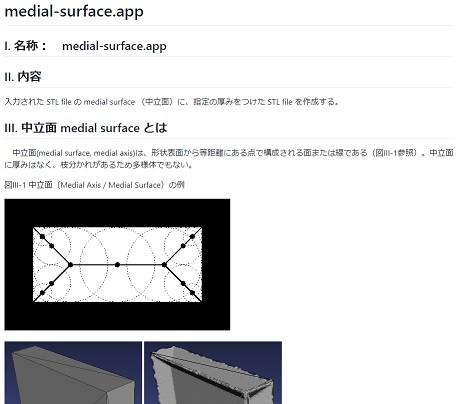Viewport: 466px width, 404px height.
Task: Click the paragraph beginning 中立面(medial surface, medial axis)
Action: point(229,159)
